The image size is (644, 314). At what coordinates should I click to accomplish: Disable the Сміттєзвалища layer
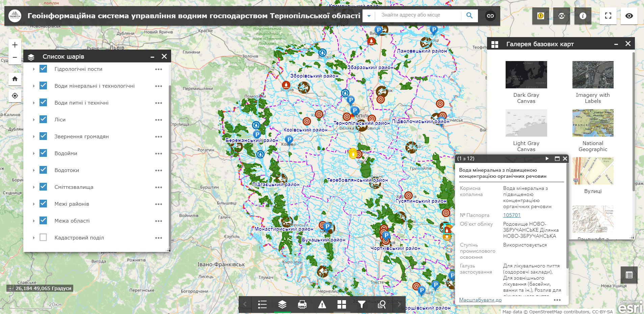point(43,187)
